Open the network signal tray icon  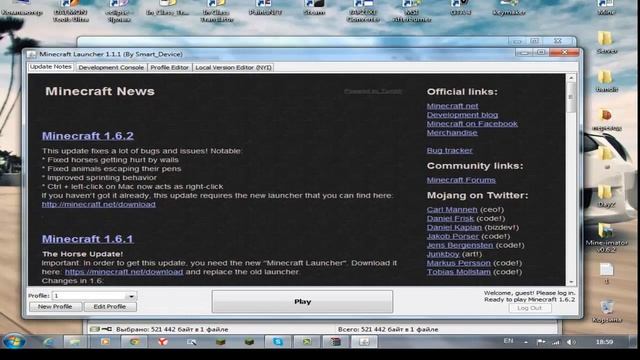pos(556,342)
